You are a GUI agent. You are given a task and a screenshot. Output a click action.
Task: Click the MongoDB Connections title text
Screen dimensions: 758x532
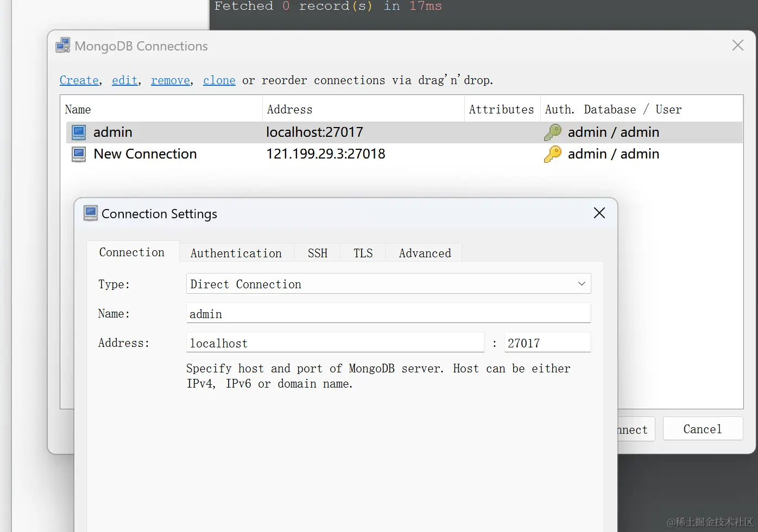coord(141,46)
